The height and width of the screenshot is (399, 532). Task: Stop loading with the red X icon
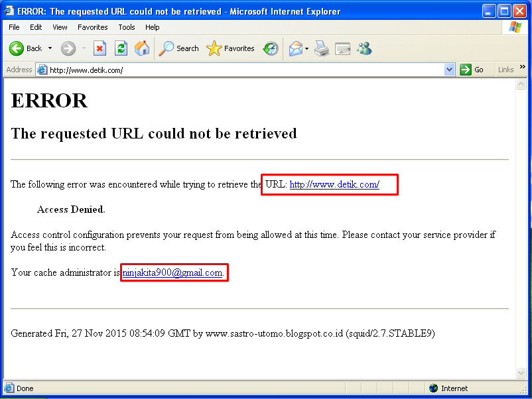(x=100, y=48)
